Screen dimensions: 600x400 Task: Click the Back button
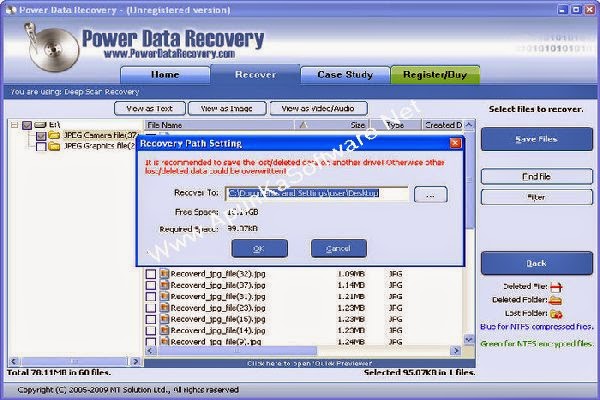(x=536, y=263)
